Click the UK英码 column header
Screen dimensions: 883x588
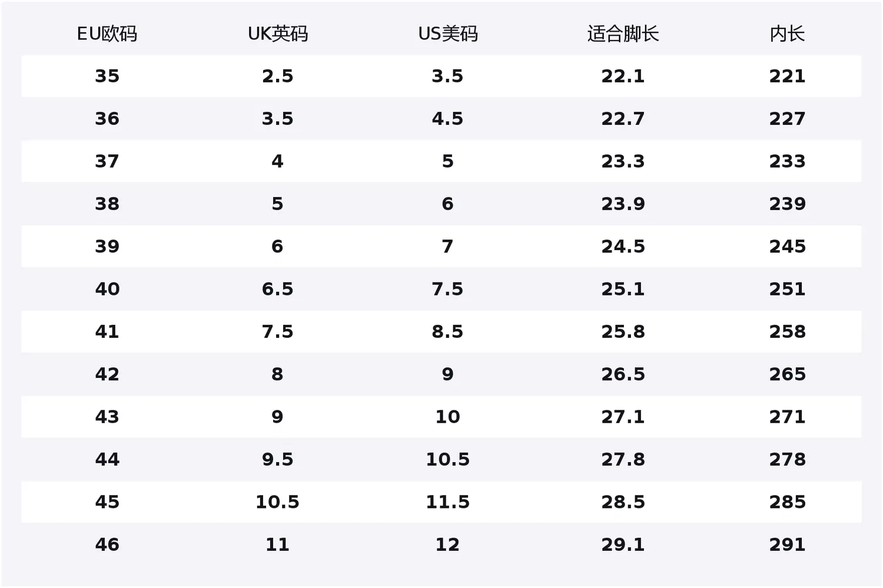[x=278, y=34]
